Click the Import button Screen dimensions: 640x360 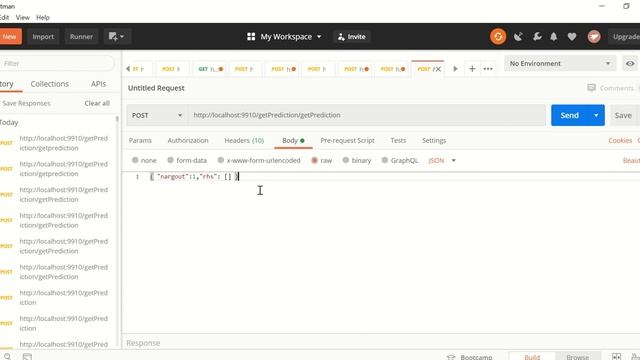click(x=43, y=37)
